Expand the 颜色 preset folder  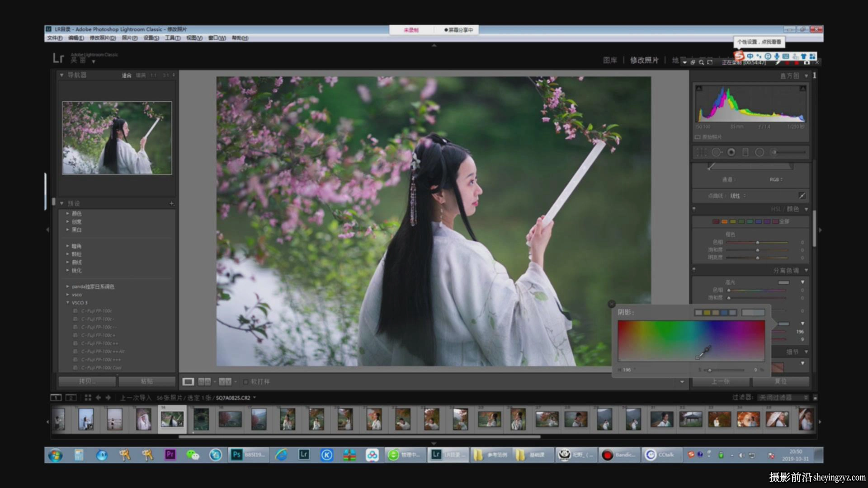68,213
